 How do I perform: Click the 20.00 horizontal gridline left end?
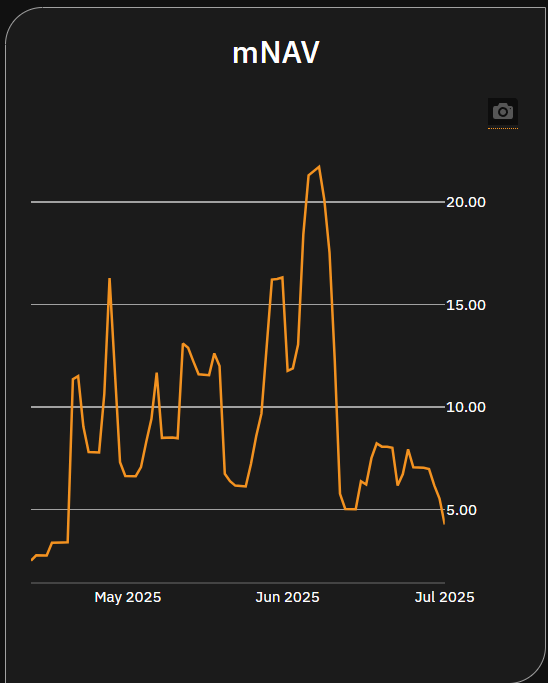[x=33, y=202]
